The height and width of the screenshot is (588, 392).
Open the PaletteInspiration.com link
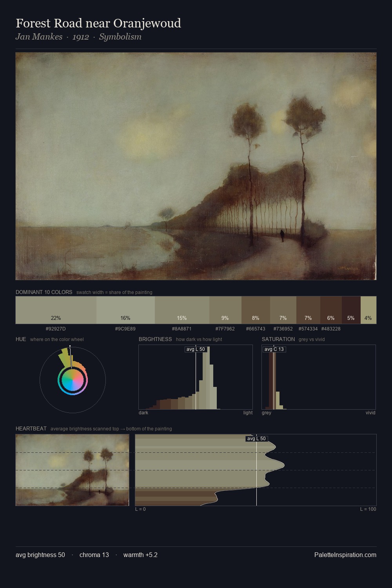coord(345,555)
